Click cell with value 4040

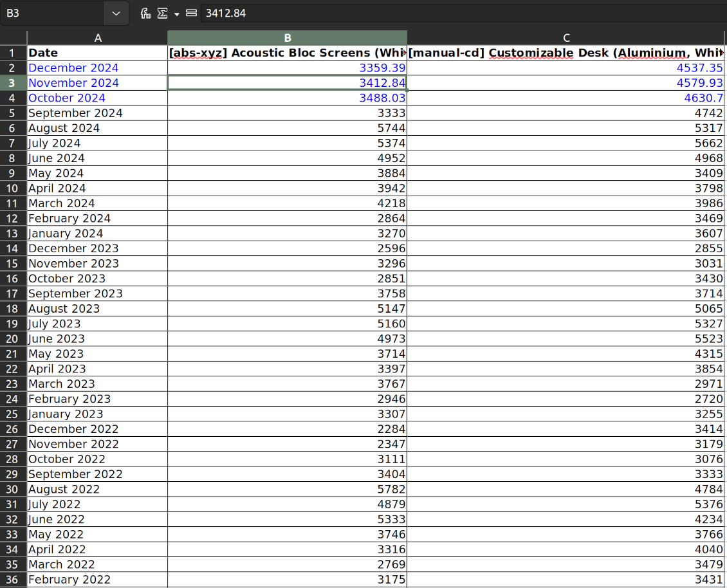tap(566, 549)
